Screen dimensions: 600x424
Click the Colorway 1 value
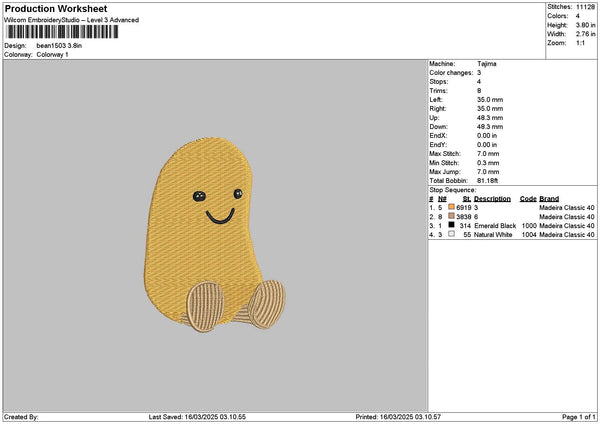click(x=52, y=54)
